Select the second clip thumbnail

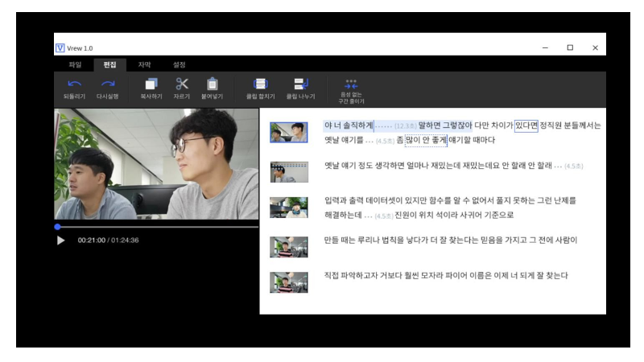tap(288, 171)
